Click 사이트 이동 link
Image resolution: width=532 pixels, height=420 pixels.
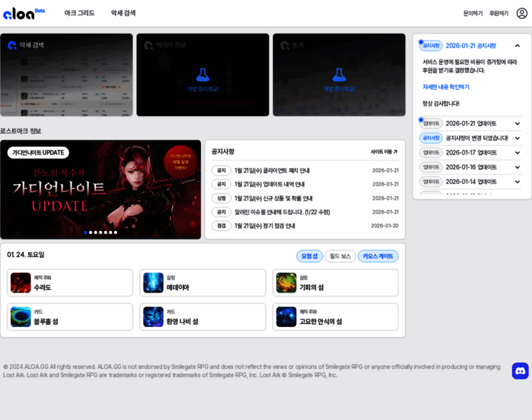point(384,152)
